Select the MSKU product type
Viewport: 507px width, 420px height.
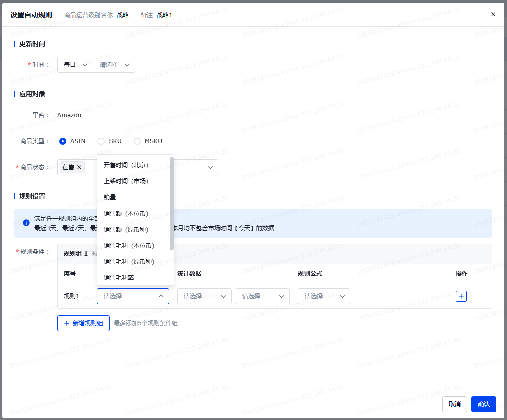click(x=137, y=141)
